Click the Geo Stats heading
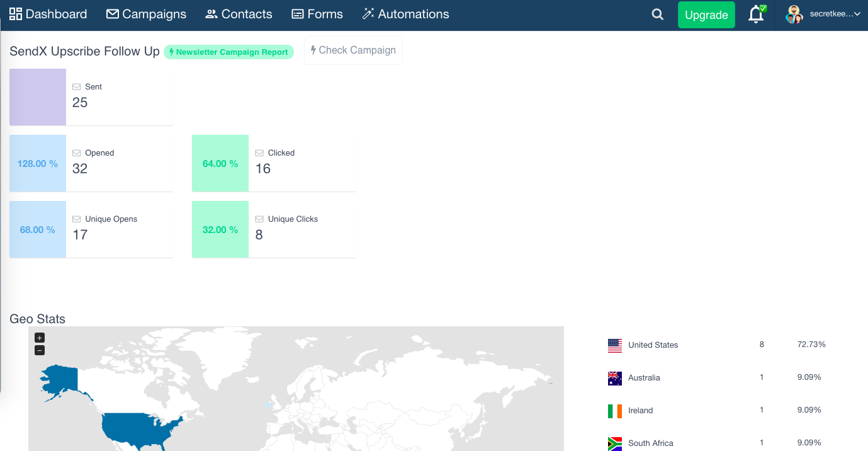 click(x=38, y=319)
